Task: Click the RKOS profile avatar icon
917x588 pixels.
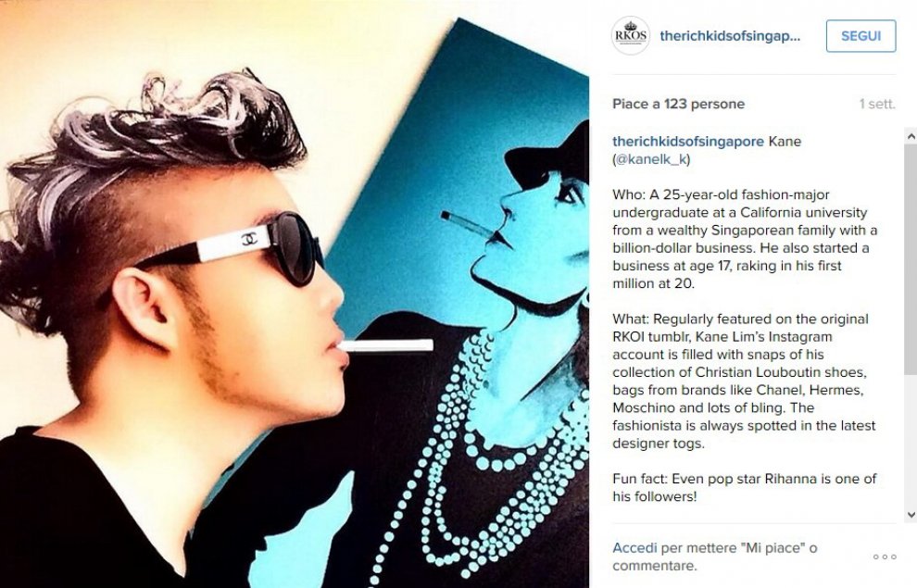Action: coord(631,36)
